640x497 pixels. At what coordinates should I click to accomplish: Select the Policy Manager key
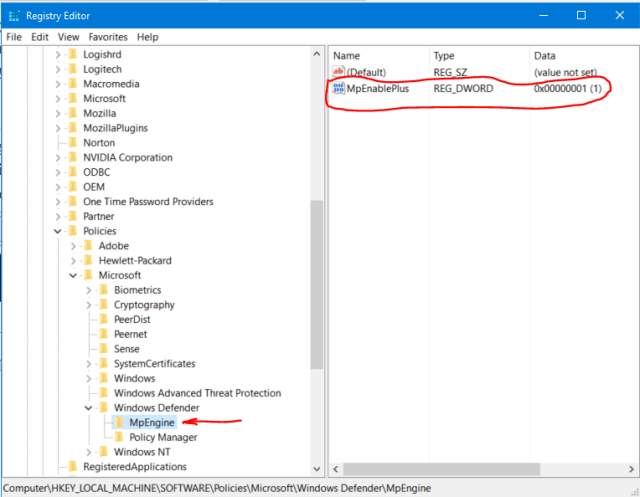(163, 437)
